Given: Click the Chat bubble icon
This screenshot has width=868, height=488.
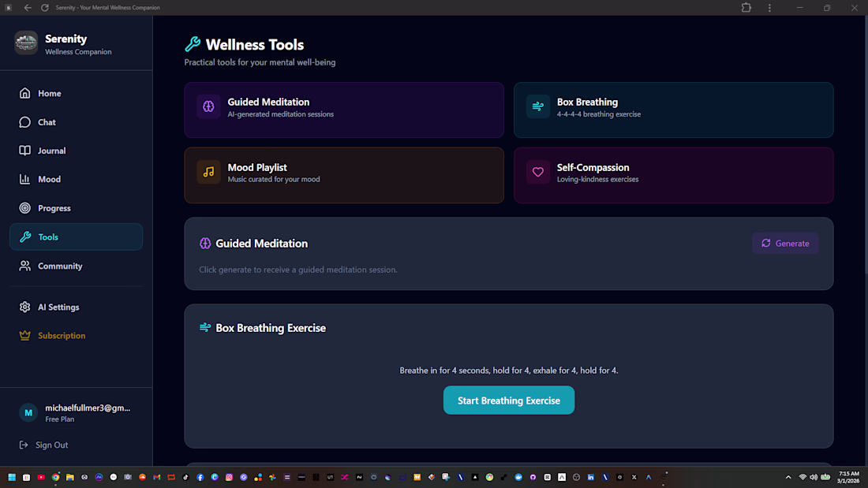Looking at the screenshot, I should (25, 121).
